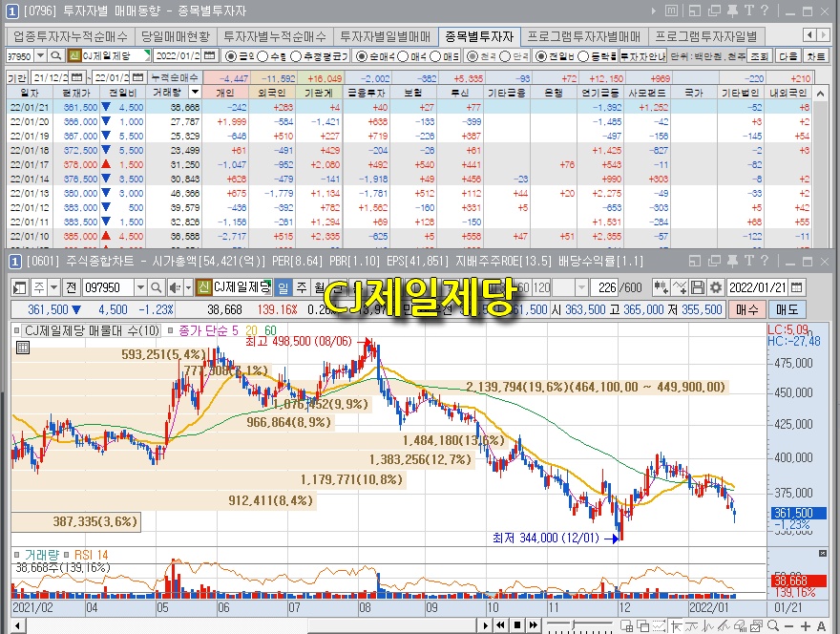Open calendar beside chart date 2022/01/21
The width and height of the screenshot is (840, 634).
[797, 287]
